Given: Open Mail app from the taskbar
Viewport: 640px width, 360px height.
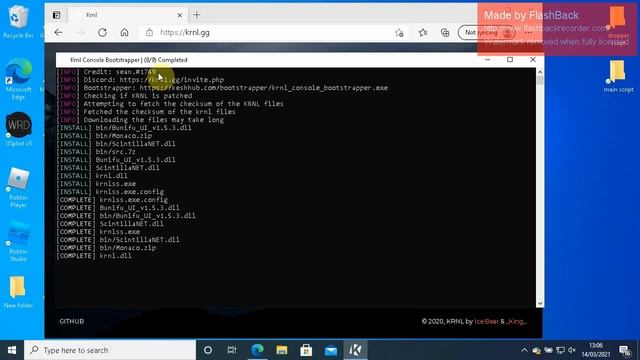Looking at the screenshot, I should (331, 350).
